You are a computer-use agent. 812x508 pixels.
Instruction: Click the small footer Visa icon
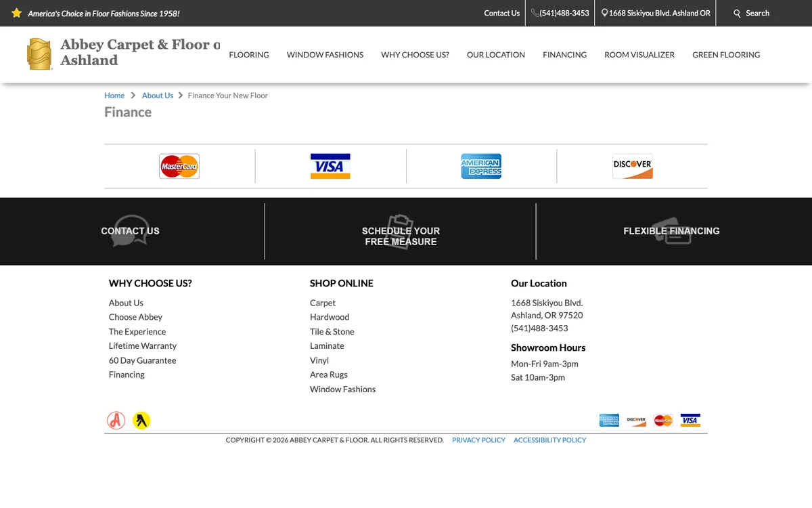(x=690, y=420)
